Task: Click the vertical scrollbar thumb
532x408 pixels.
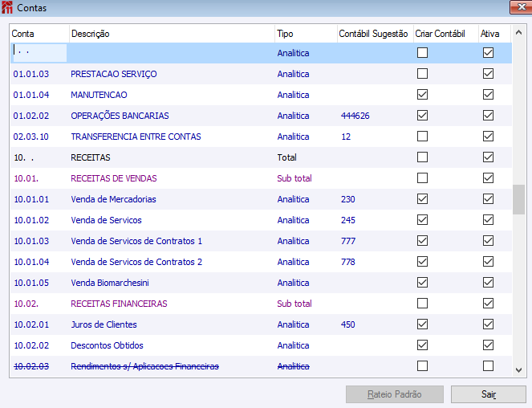Action: [x=518, y=199]
